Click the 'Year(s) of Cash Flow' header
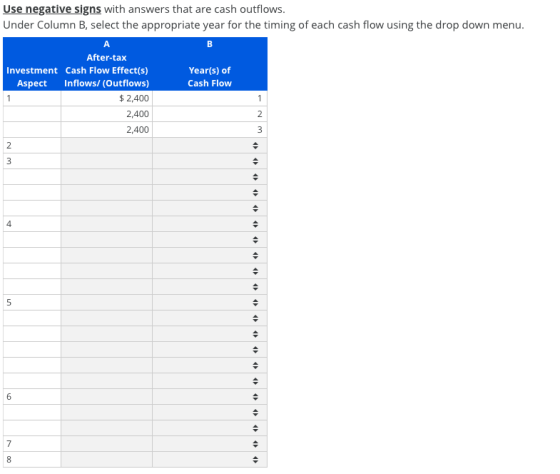This screenshot has height=474, width=560. (210, 77)
